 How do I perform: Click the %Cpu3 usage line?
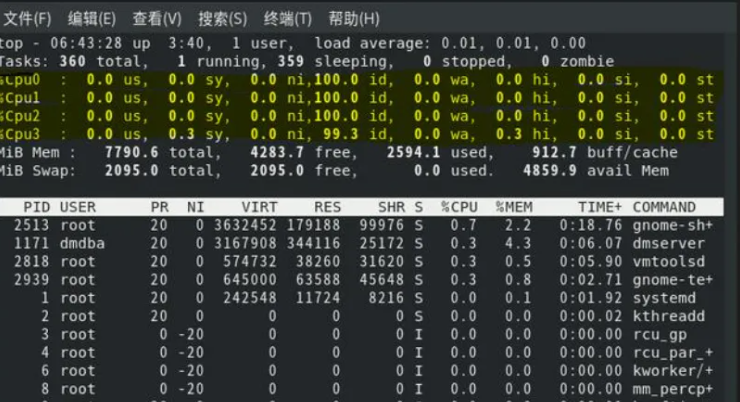[357, 134]
